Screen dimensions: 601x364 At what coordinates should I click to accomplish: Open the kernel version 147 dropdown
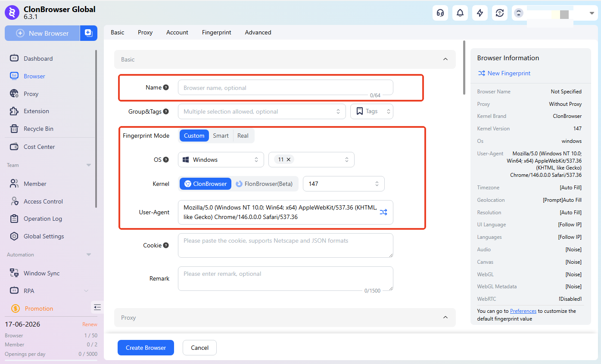point(344,184)
